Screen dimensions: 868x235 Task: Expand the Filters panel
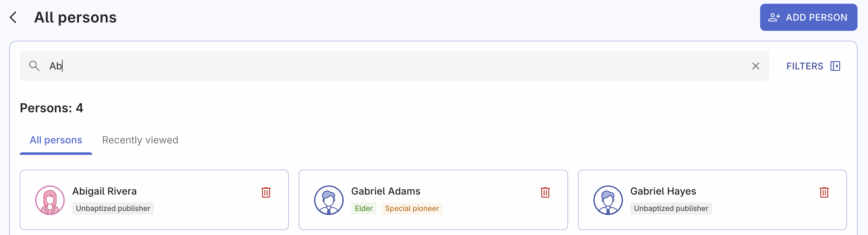tap(813, 66)
